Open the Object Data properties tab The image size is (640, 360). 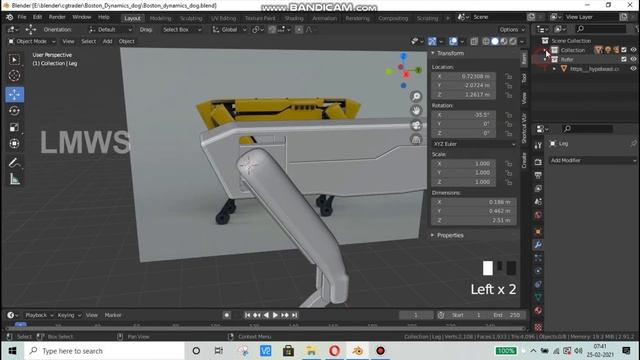[538, 297]
